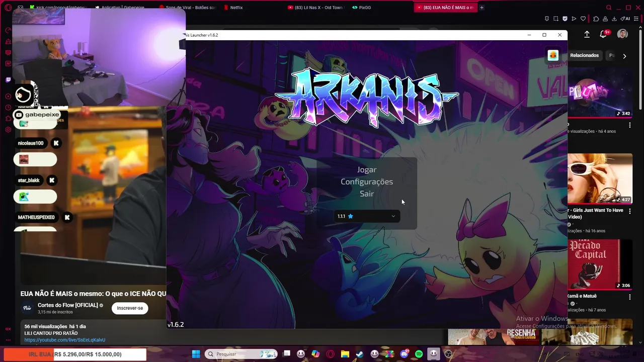Open history clock icon in sidebar
This screenshot has height=362, width=644.
pyautogui.click(x=8, y=108)
